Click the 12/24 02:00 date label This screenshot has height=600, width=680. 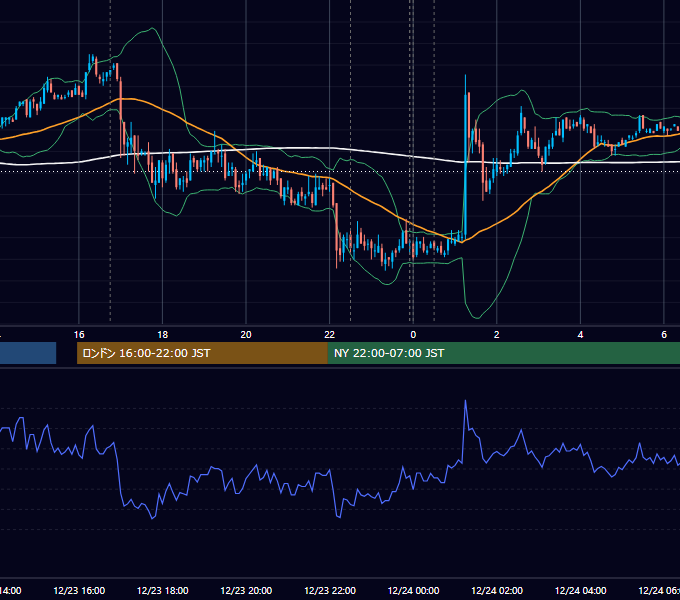click(x=497, y=590)
